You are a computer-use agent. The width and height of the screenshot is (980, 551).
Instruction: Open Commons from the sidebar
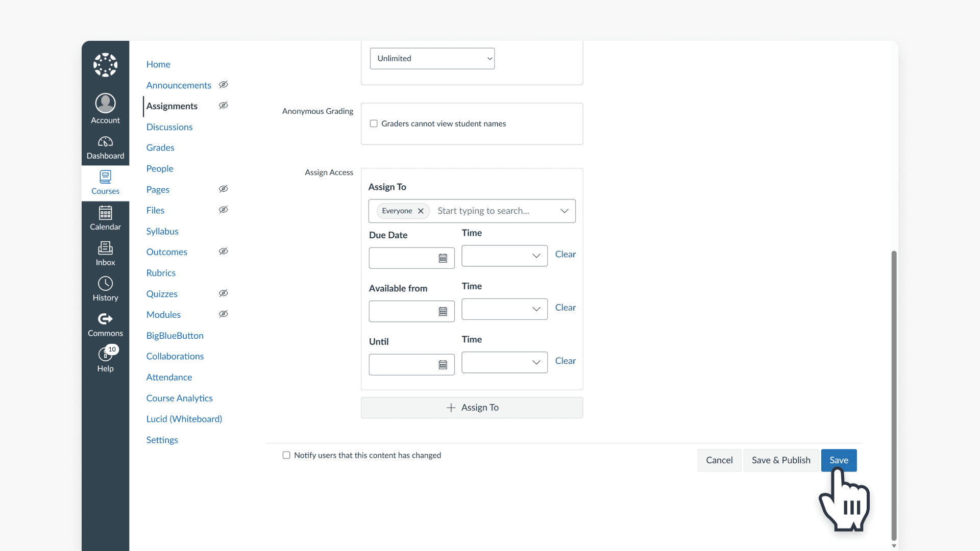105,324
